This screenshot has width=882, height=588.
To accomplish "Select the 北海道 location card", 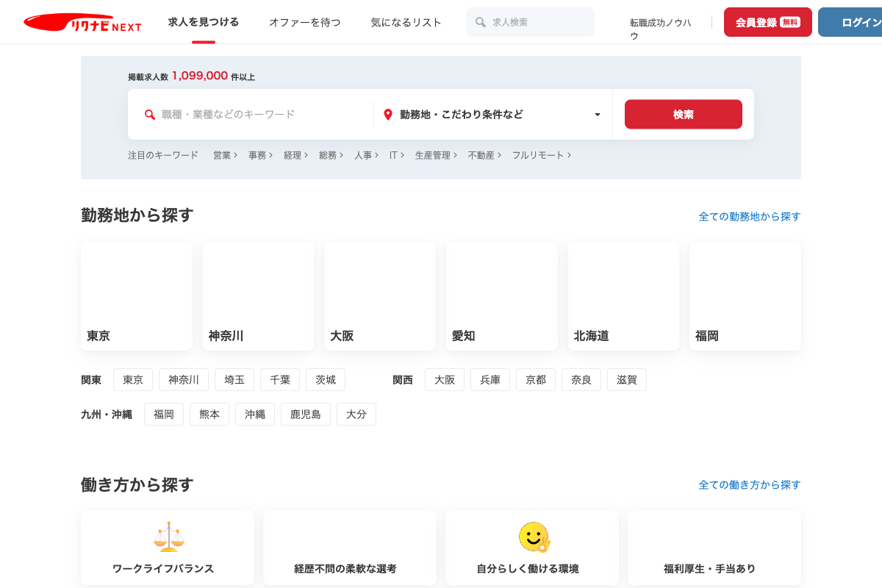I will [623, 296].
